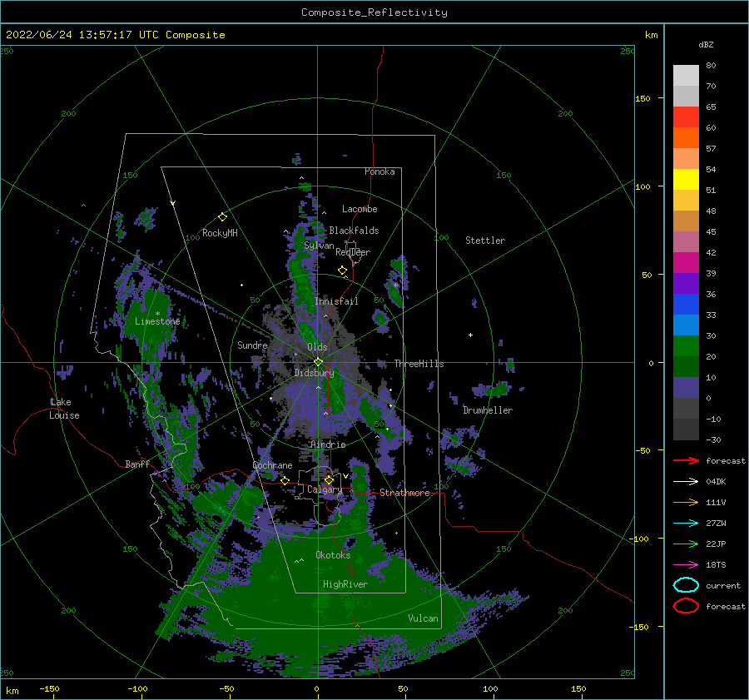Pick the yellow 51-54 dBZ color swatch
Screen dimensions: 749x700
pyautogui.click(x=686, y=179)
